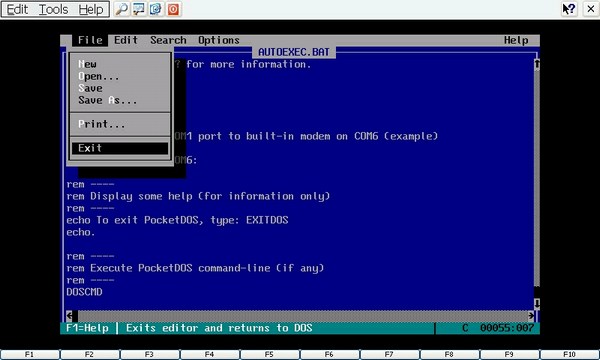Choose Save As... from the File menu

[120, 100]
